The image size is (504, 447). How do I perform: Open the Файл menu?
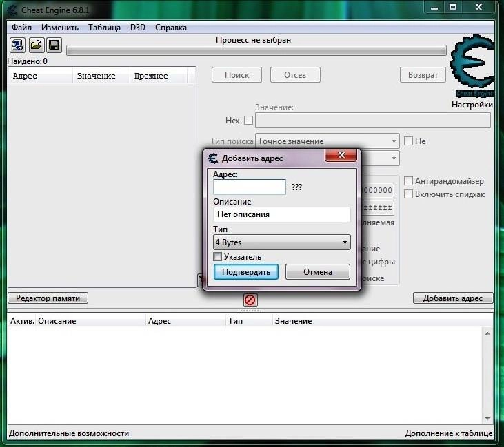(x=21, y=28)
